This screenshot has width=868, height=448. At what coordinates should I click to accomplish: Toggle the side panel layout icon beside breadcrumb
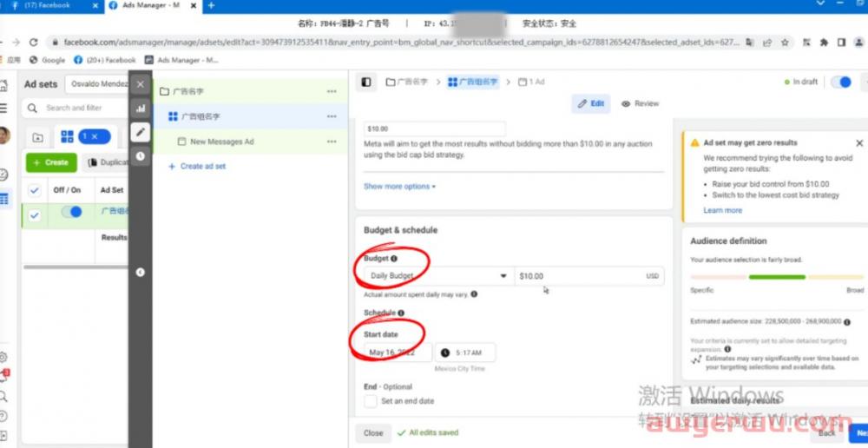pyautogui.click(x=366, y=82)
